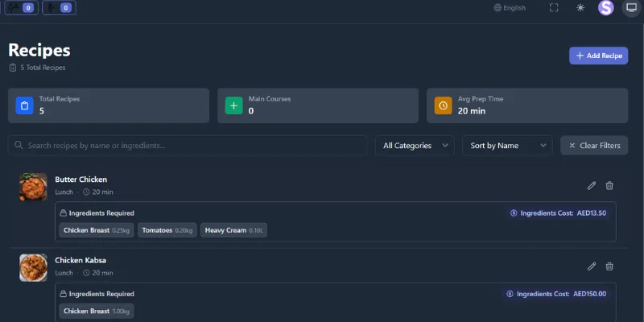Screen dimensions: 644x322
Task: Expand the Sort by Name dropdown
Action: (506, 146)
